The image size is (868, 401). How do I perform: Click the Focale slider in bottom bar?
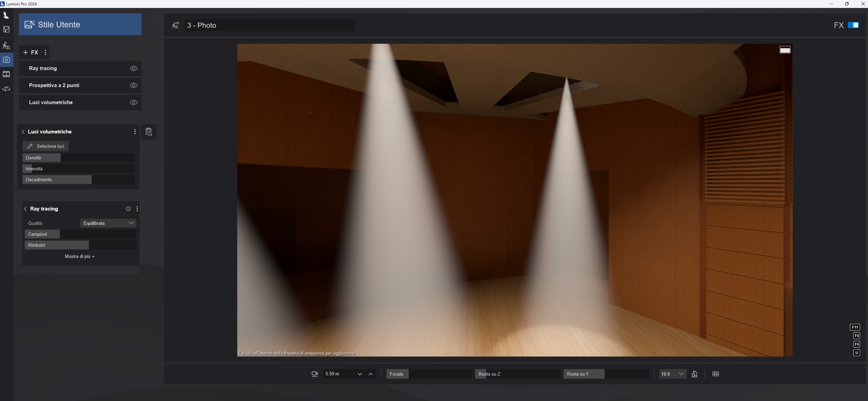[429, 374]
